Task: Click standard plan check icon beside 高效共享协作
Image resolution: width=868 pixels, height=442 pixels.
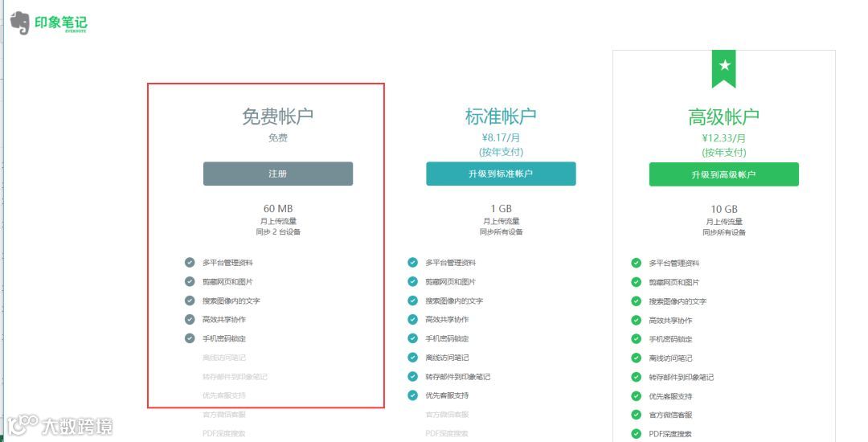Action: 412,319
